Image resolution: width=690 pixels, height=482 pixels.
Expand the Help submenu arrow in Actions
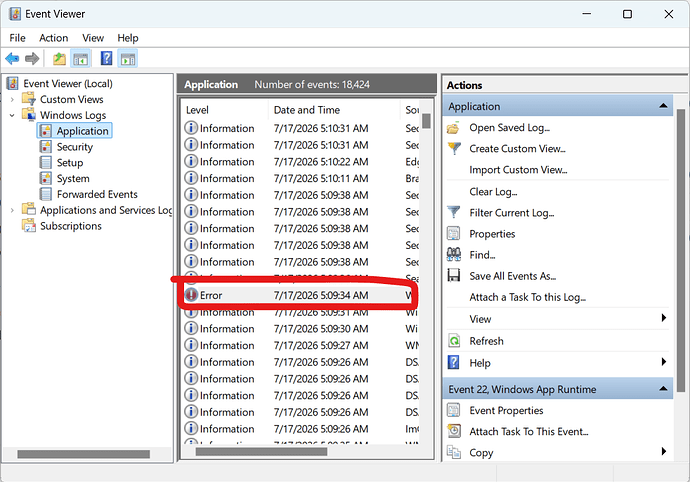664,362
